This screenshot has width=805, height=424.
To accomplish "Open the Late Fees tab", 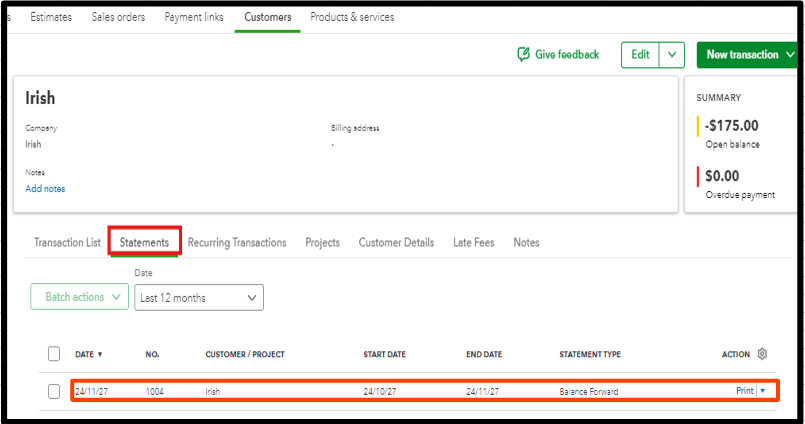I will (473, 242).
